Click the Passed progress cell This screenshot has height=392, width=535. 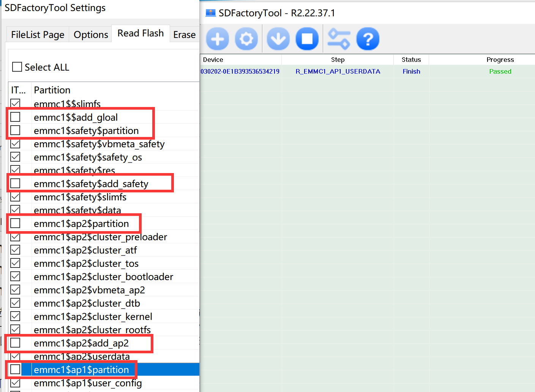point(500,71)
